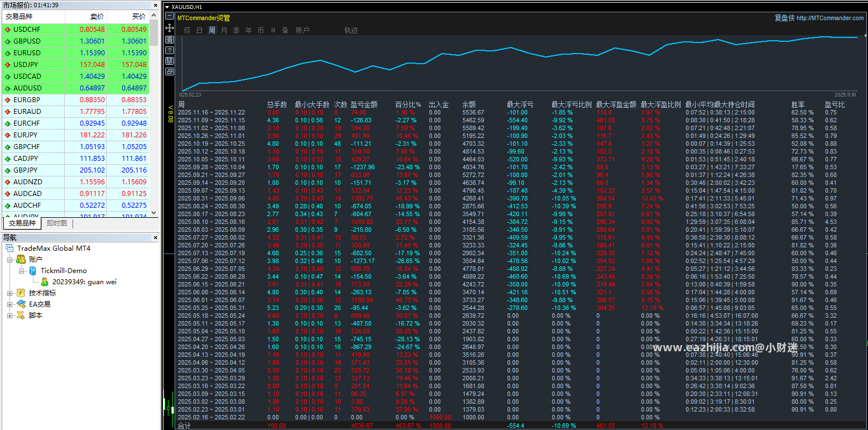Close the 导航 navigator panel
Image resolution: width=868 pixels, height=430 pixels.
155,237
